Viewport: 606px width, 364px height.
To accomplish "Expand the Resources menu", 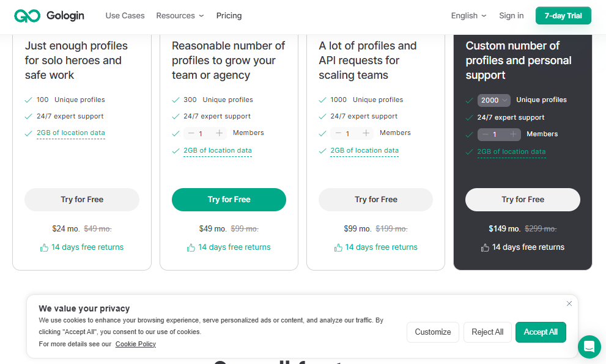I will tap(180, 16).
